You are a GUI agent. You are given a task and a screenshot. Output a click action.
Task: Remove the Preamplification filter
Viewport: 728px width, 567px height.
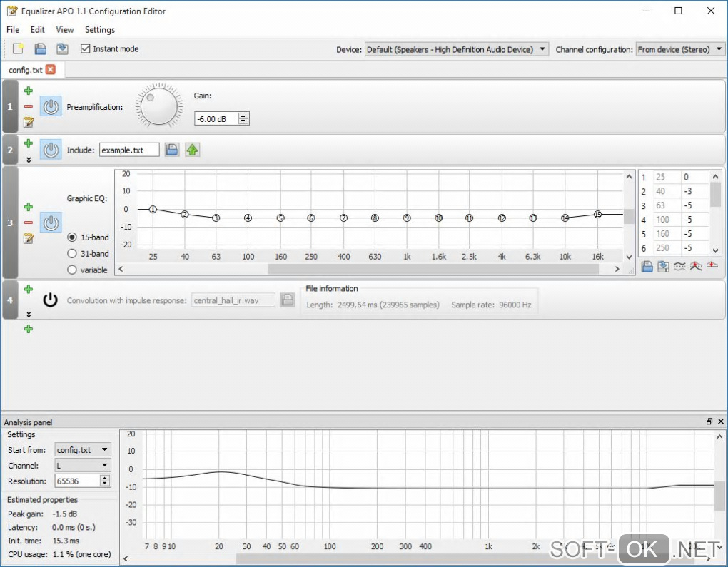29,106
